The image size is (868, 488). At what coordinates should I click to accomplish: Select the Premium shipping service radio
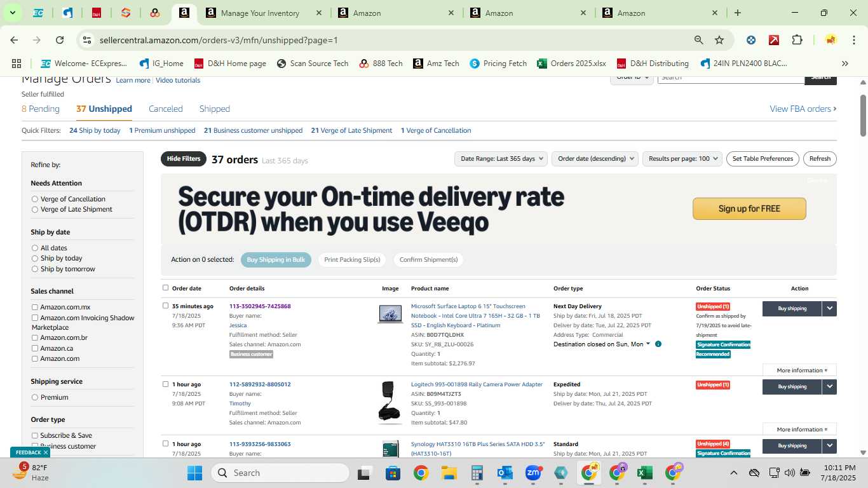point(35,397)
